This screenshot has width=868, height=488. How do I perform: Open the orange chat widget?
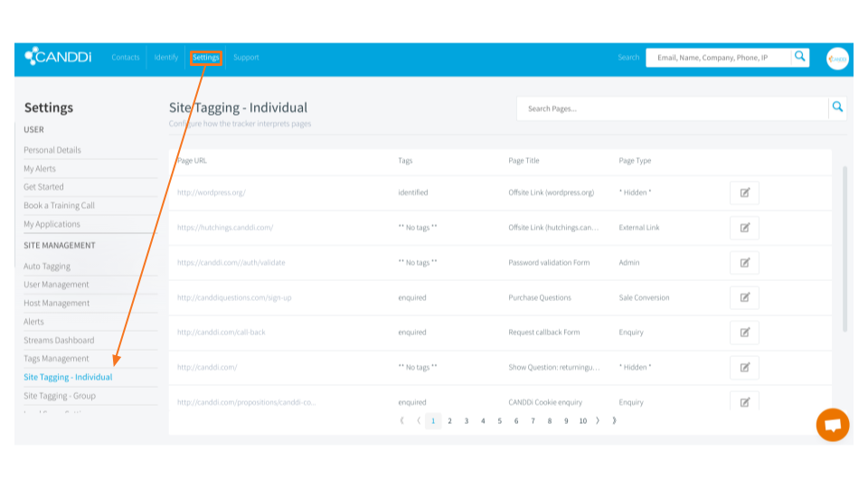click(x=833, y=425)
